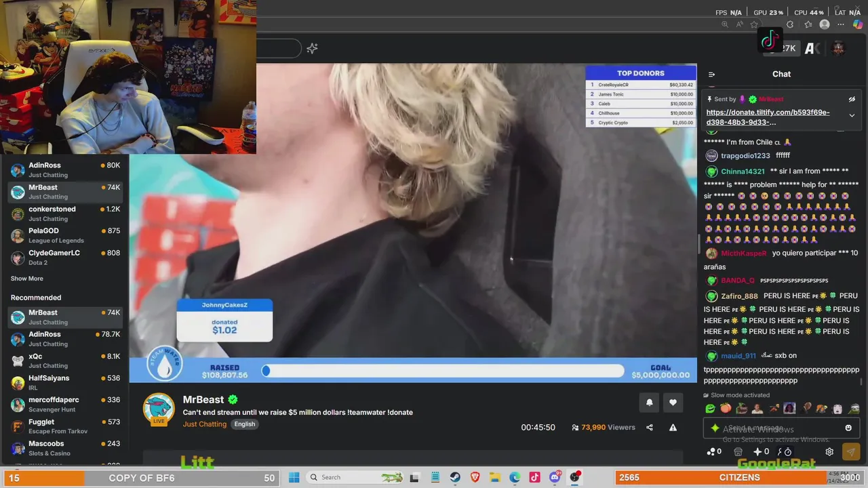
Task: Open the user profile avatar in site header
Action: coord(838,48)
